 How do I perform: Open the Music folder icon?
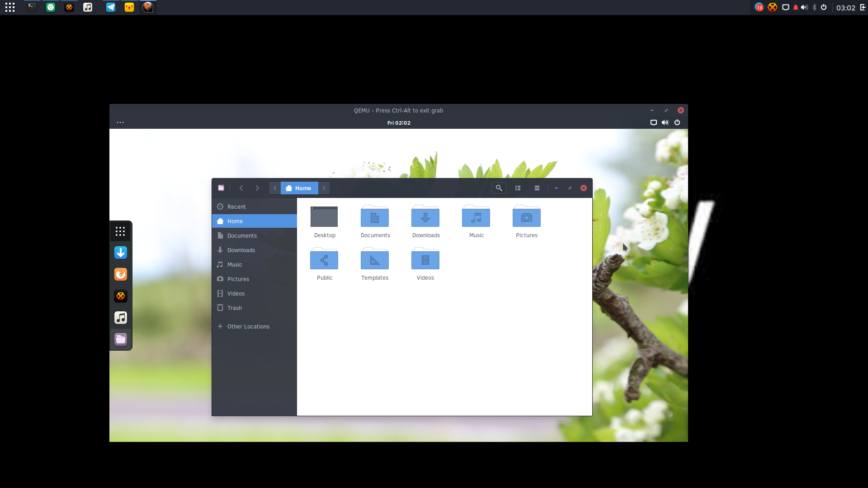click(x=476, y=216)
